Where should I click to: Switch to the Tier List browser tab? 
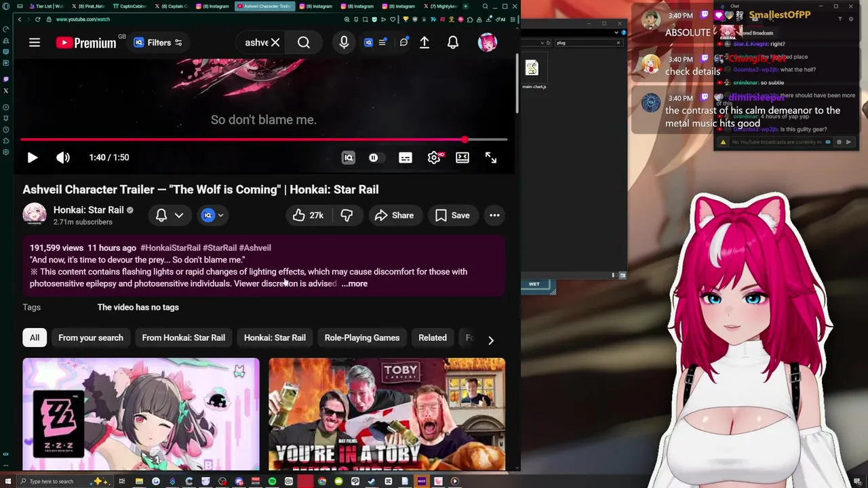point(45,6)
